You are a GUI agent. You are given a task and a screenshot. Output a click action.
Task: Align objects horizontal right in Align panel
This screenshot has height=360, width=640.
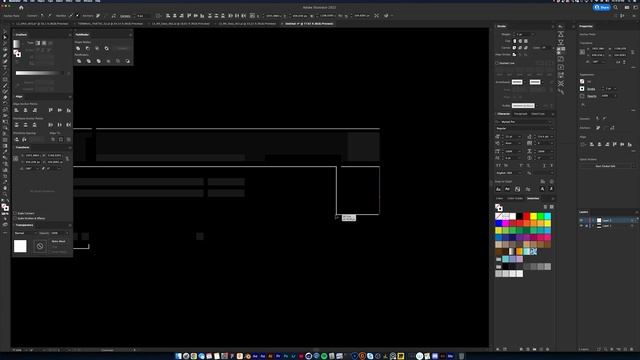34,110
